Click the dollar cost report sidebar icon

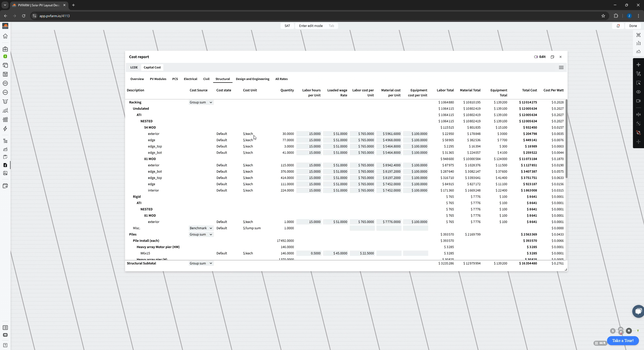(x=5, y=165)
